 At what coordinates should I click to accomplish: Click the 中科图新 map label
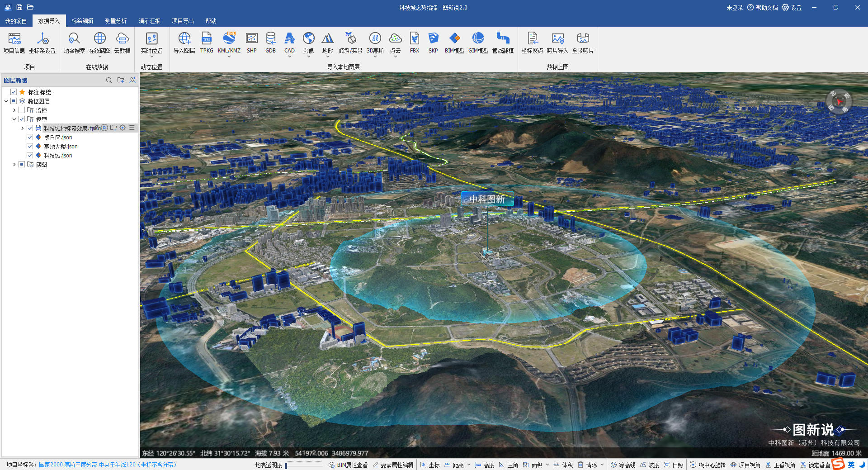click(487, 199)
